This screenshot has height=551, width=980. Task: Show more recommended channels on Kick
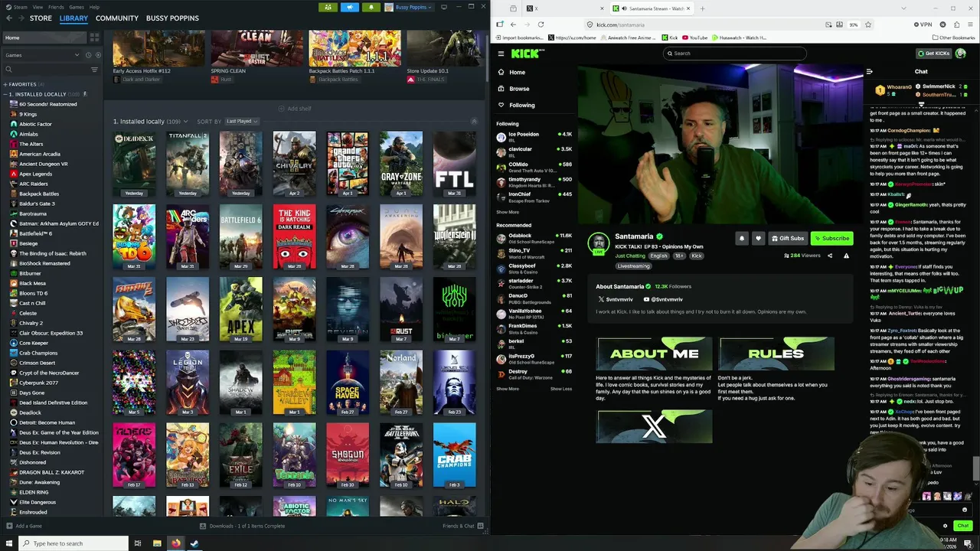point(507,389)
